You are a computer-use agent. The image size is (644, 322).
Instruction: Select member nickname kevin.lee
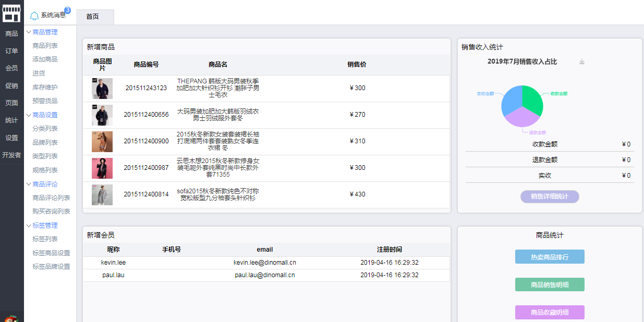click(113, 263)
